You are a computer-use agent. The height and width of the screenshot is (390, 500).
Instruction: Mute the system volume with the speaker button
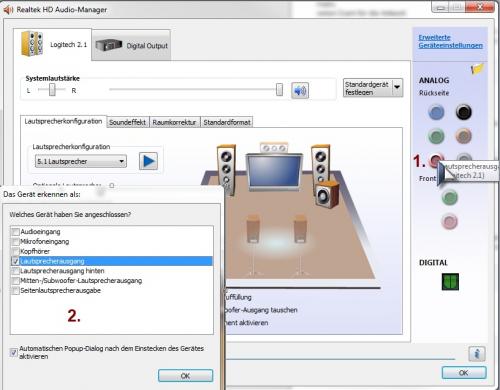coord(300,90)
